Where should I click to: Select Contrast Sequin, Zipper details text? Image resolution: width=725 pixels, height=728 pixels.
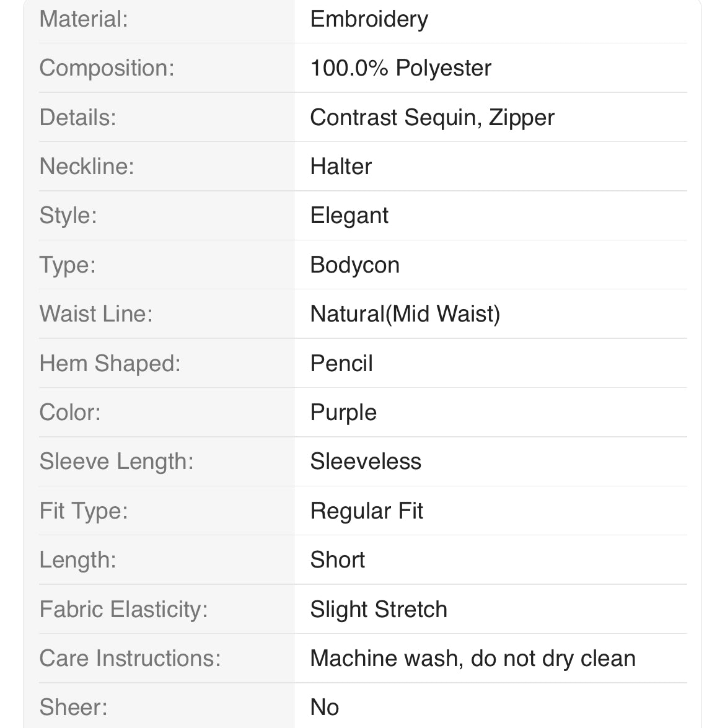(x=432, y=118)
